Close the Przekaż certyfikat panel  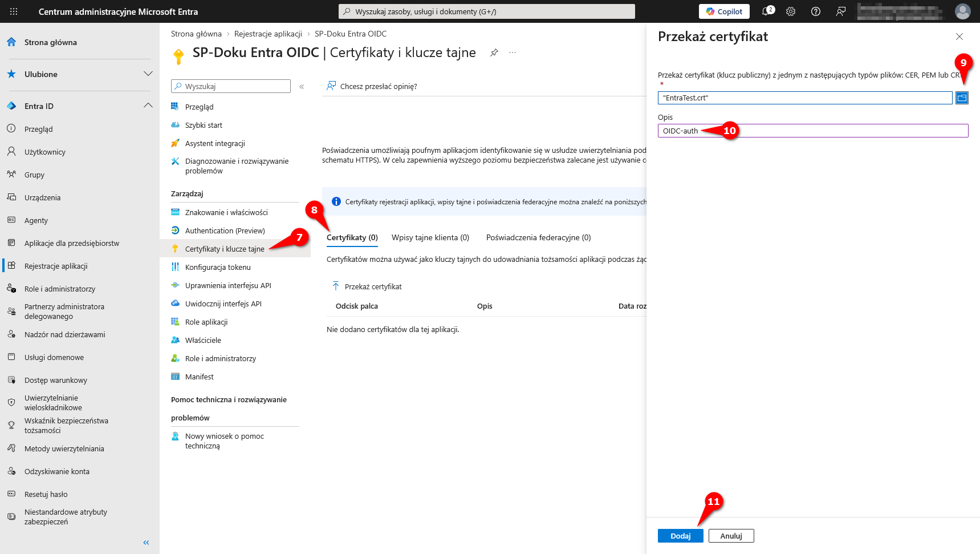959,37
